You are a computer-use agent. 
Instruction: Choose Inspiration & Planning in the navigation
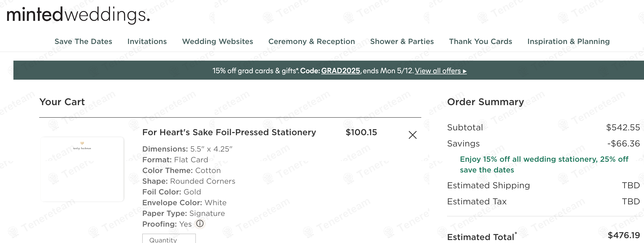point(568,42)
